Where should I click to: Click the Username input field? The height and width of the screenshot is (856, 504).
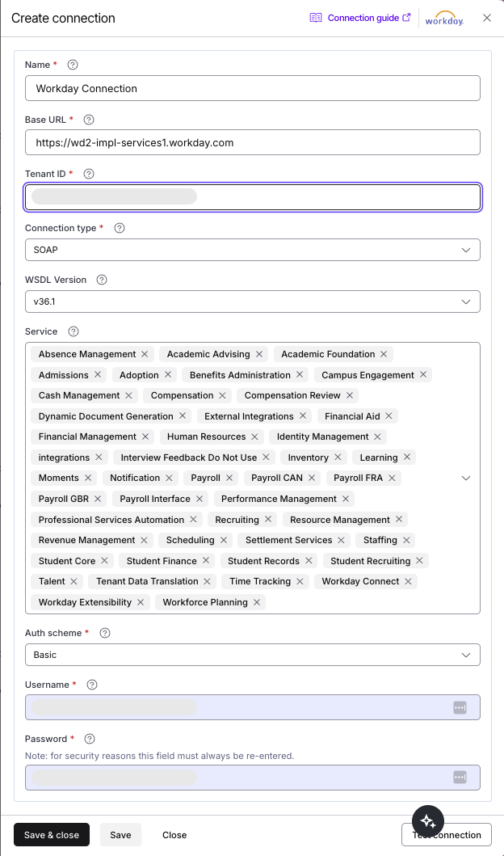[253, 707]
